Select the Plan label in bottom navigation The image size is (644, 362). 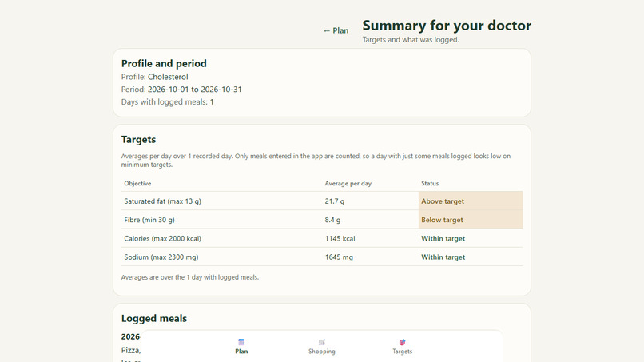[x=241, y=352]
